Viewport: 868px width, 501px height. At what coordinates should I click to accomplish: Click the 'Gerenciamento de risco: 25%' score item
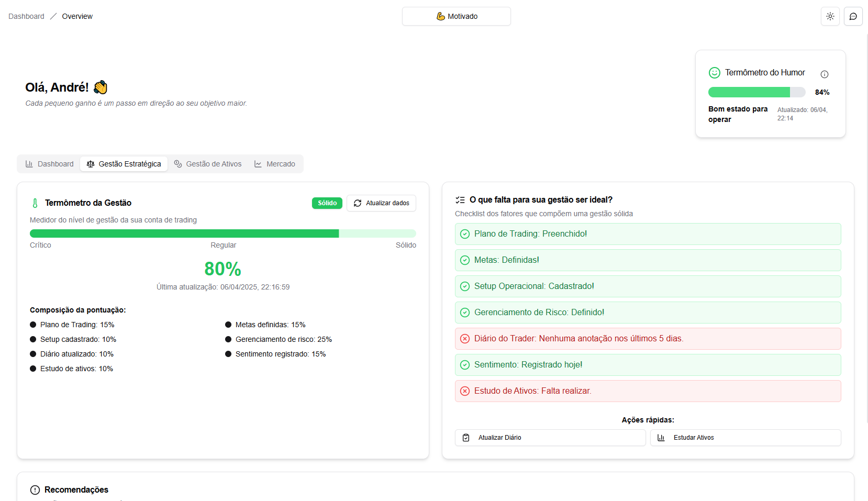(x=279, y=339)
